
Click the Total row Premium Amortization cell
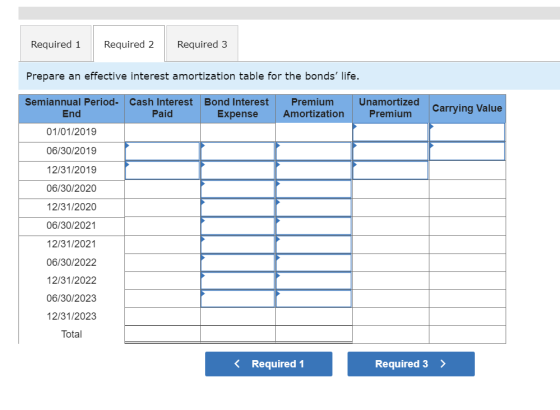[x=314, y=334]
